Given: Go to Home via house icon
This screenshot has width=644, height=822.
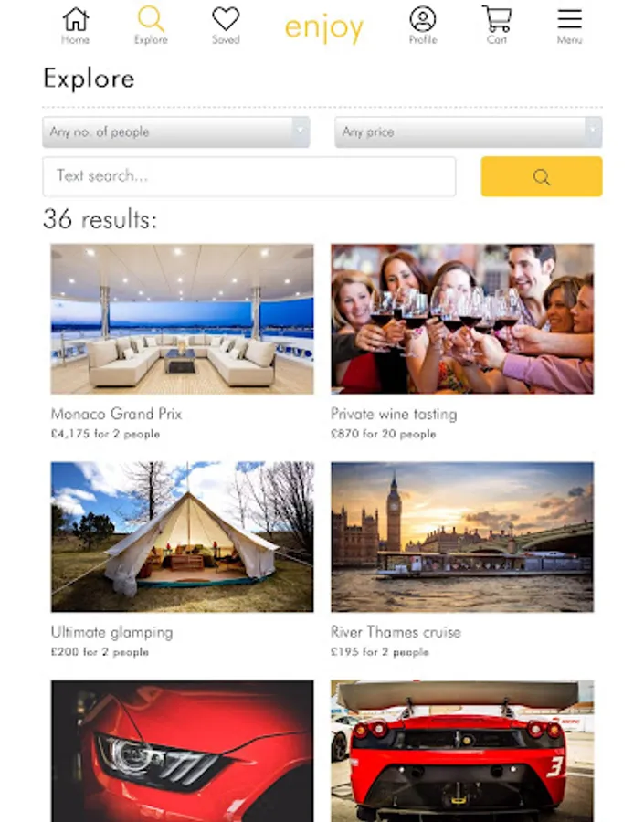Looking at the screenshot, I should click(76, 19).
